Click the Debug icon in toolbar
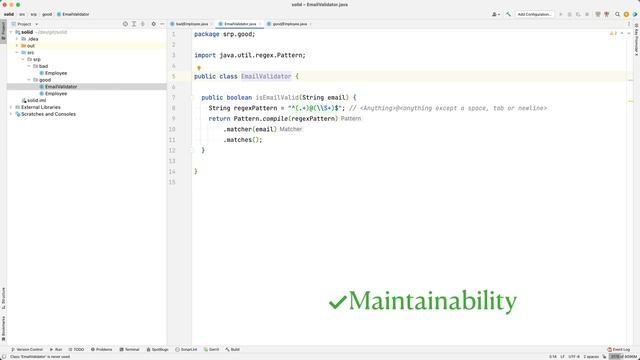The width and height of the screenshot is (640, 360). tap(570, 14)
